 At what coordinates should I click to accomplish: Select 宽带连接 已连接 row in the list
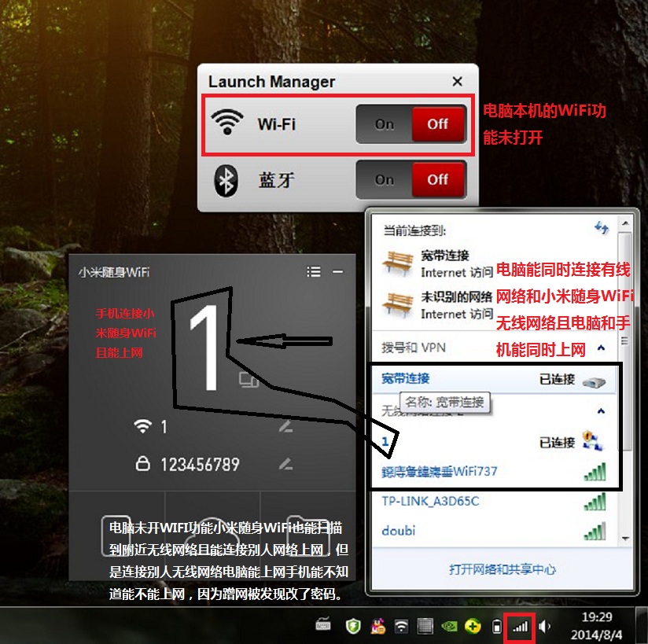coord(493,379)
